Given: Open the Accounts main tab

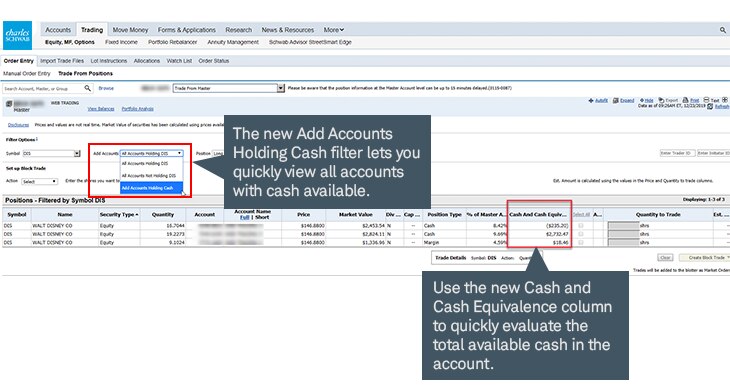Looking at the screenshot, I should point(58,30).
